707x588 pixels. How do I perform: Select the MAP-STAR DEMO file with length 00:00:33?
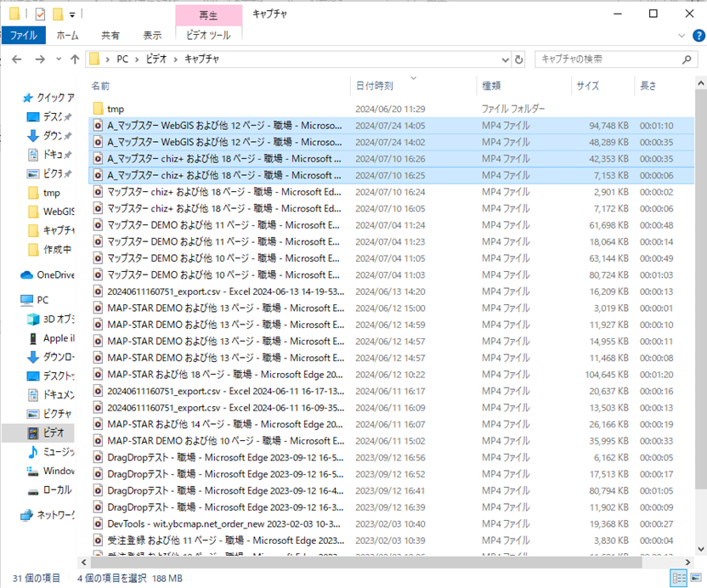(x=392, y=440)
